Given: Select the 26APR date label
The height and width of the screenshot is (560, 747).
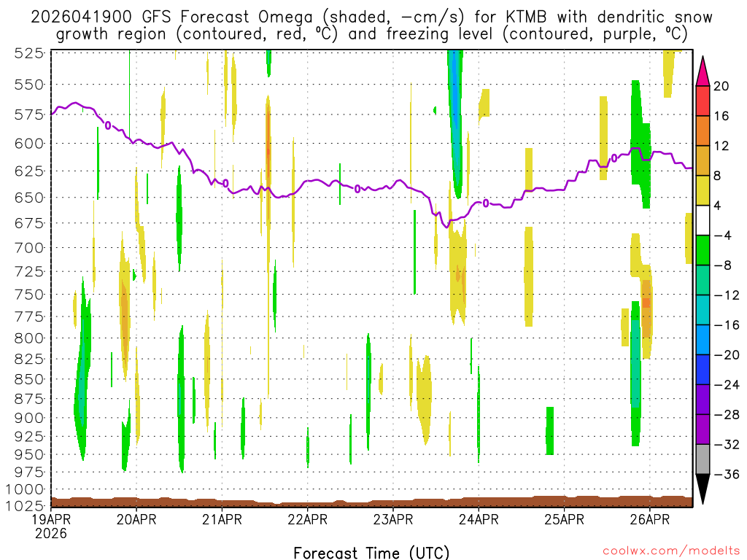Looking at the screenshot, I should coord(650,519).
